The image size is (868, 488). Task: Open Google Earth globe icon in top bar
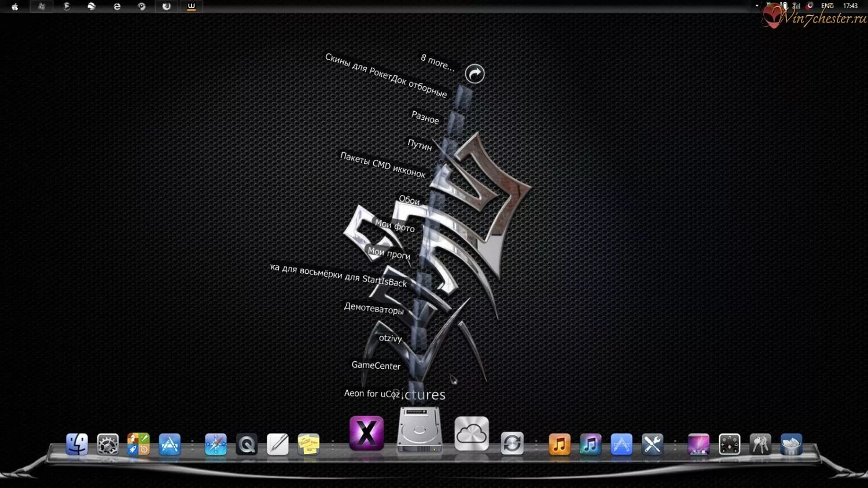coord(91,6)
